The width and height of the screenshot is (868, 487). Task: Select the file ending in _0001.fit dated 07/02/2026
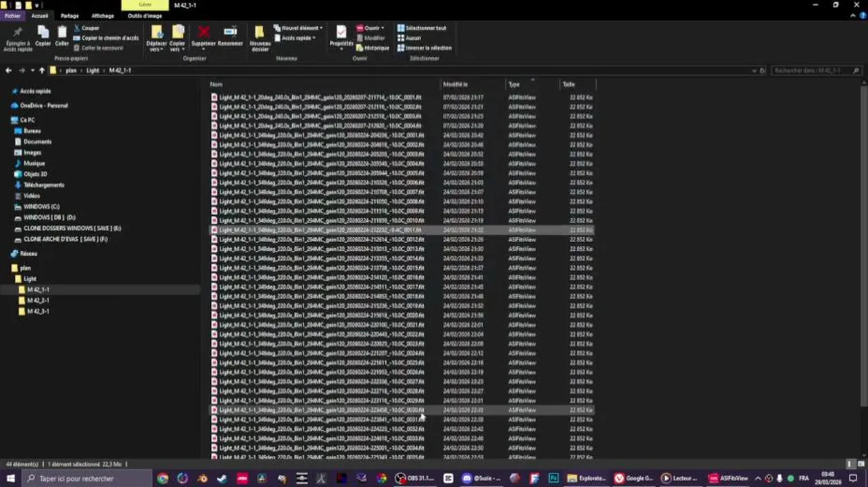pyautogui.click(x=402, y=97)
